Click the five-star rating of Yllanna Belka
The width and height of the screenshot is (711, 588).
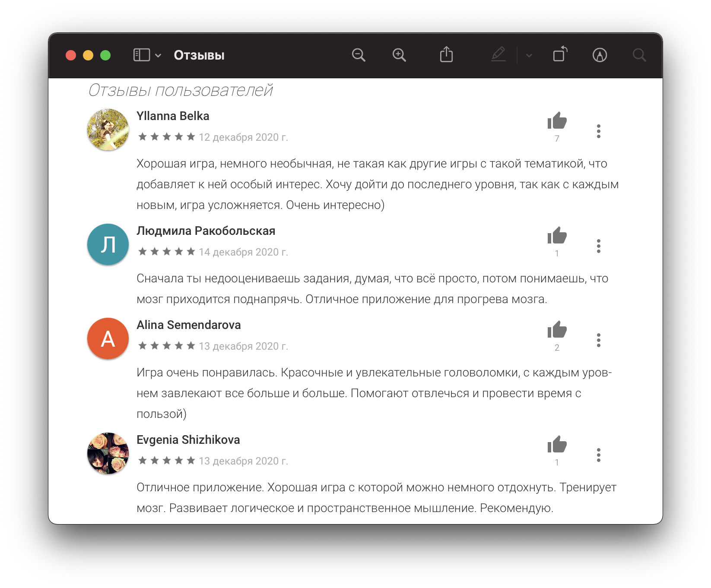[x=166, y=137]
